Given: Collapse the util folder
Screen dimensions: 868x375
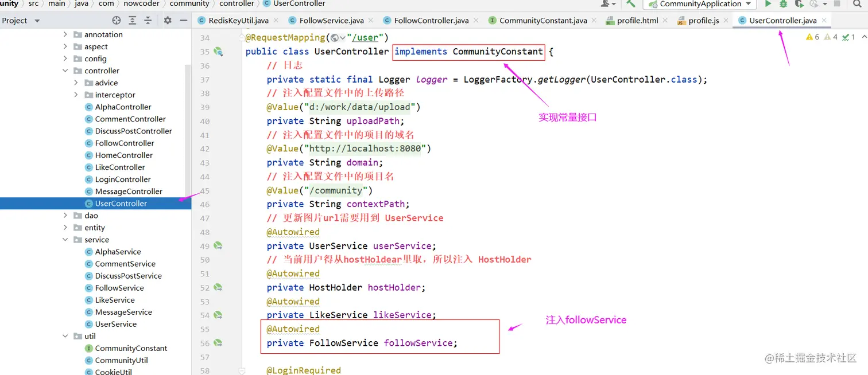Looking at the screenshot, I should [x=65, y=336].
